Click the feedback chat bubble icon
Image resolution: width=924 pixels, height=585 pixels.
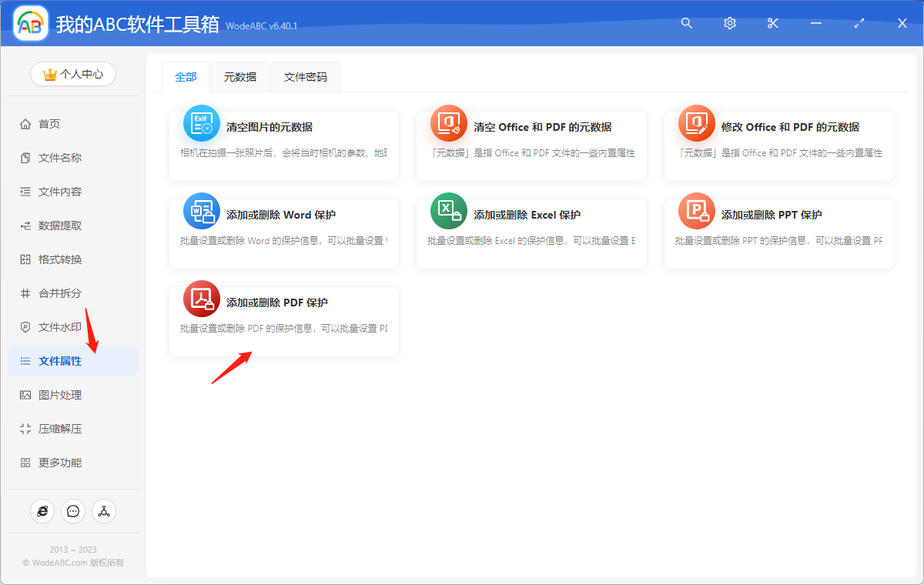(x=73, y=511)
